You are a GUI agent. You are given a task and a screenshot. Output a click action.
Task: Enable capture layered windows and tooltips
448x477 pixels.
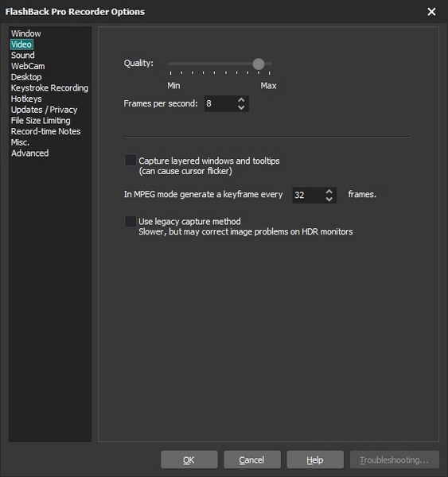(131, 160)
